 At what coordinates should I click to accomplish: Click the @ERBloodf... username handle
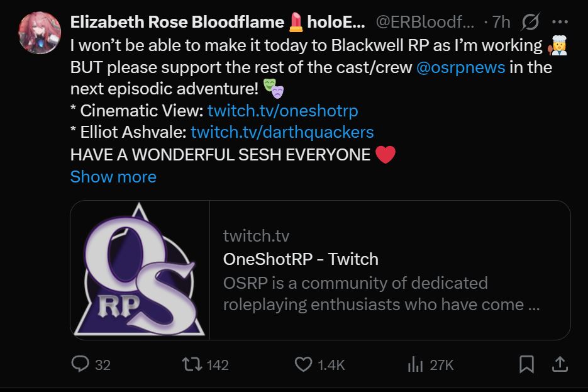[426, 23]
